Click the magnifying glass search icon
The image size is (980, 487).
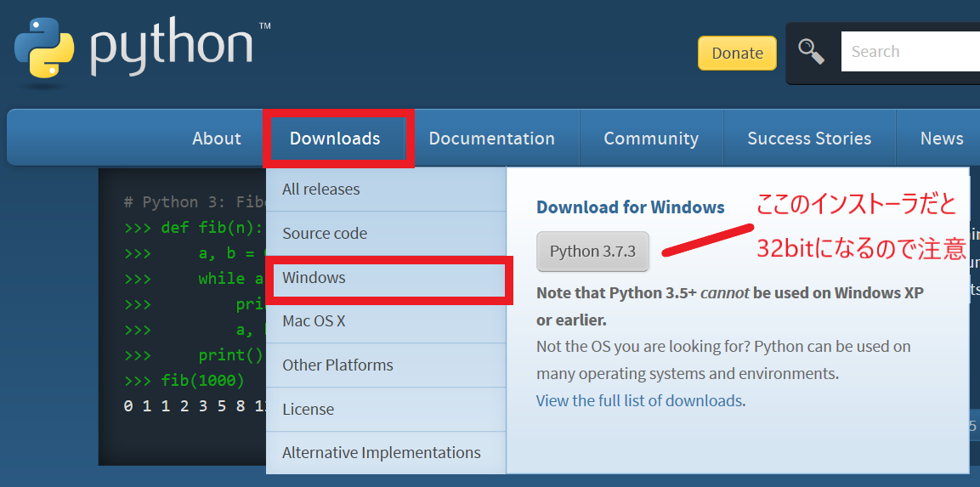pyautogui.click(x=811, y=52)
